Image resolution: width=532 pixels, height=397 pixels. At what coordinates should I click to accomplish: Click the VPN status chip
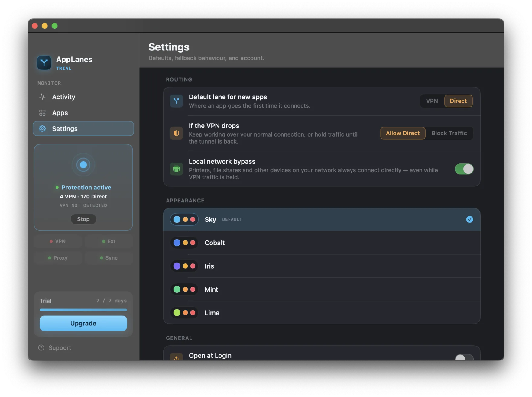58,241
